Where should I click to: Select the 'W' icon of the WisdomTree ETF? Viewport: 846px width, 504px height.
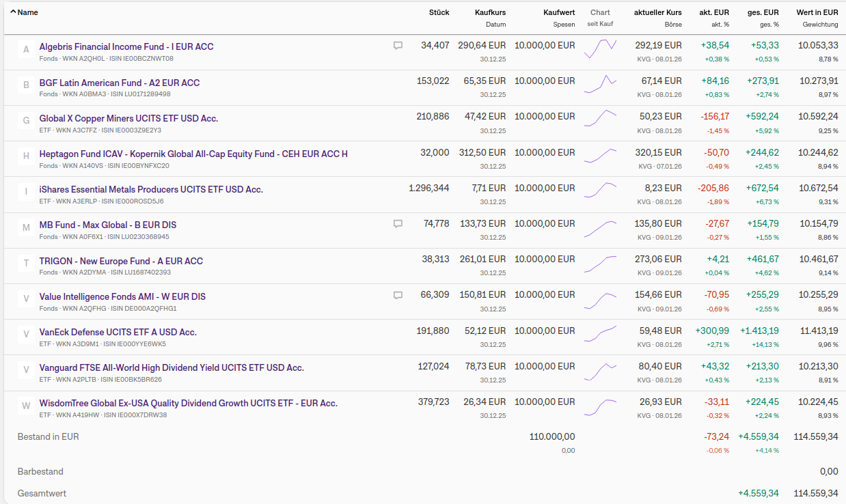[26, 406]
